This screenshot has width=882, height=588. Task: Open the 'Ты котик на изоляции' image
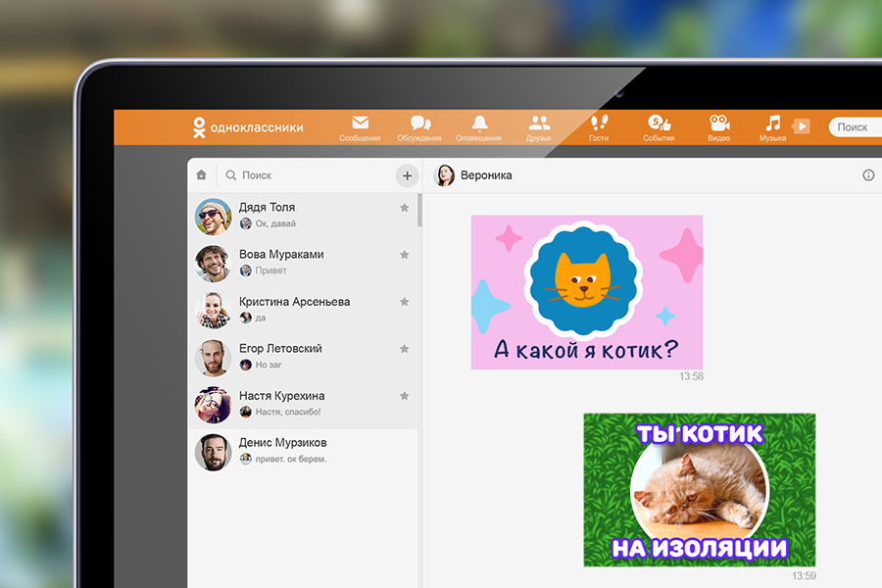coord(699,490)
